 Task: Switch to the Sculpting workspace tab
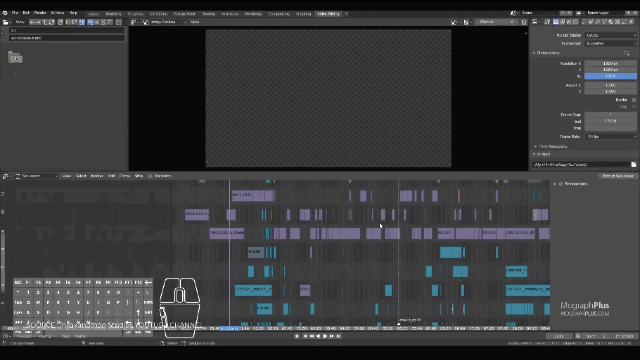click(x=136, y=14)
